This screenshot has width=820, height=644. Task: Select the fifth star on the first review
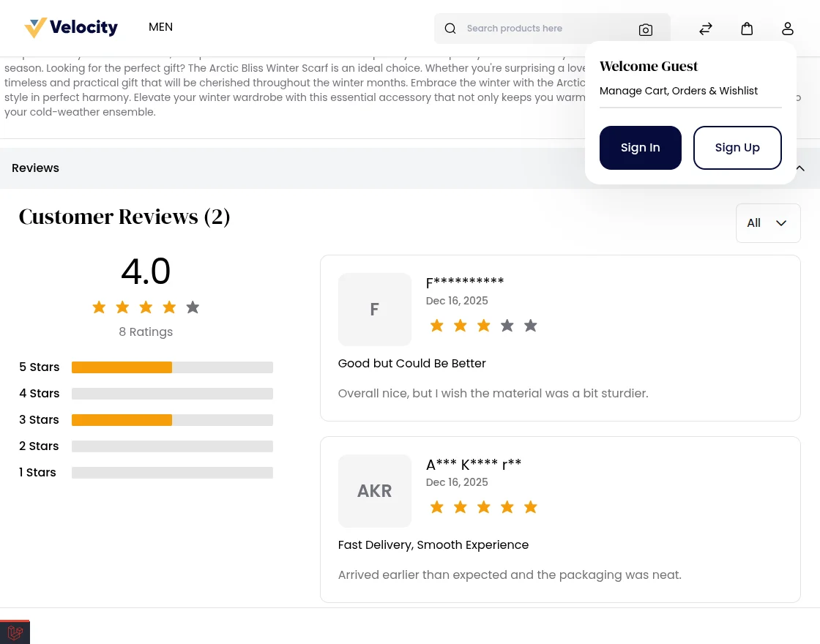(x=530, y=325)
